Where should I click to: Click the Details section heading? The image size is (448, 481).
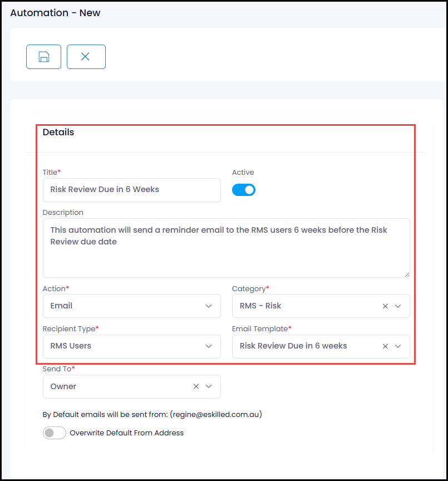(58, 132)
